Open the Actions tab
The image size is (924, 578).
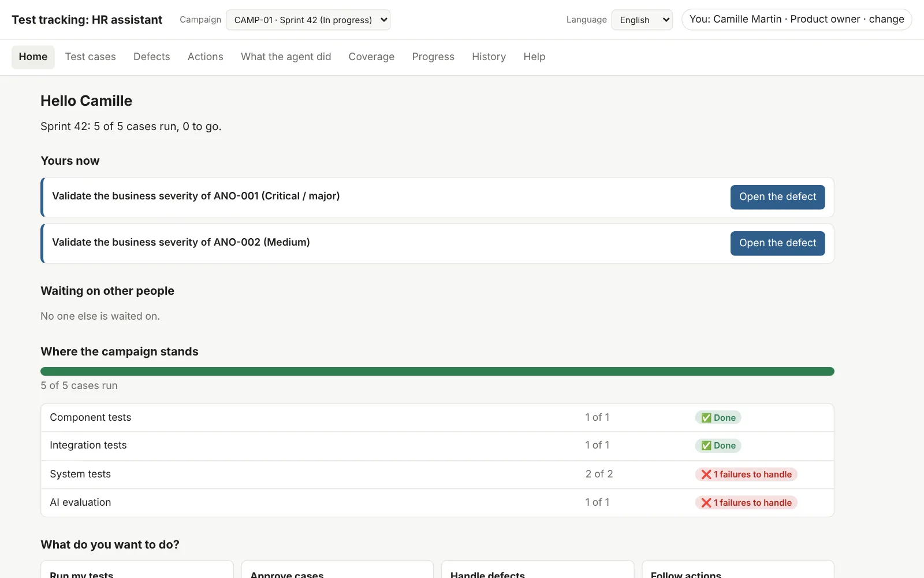click(205, 57)
